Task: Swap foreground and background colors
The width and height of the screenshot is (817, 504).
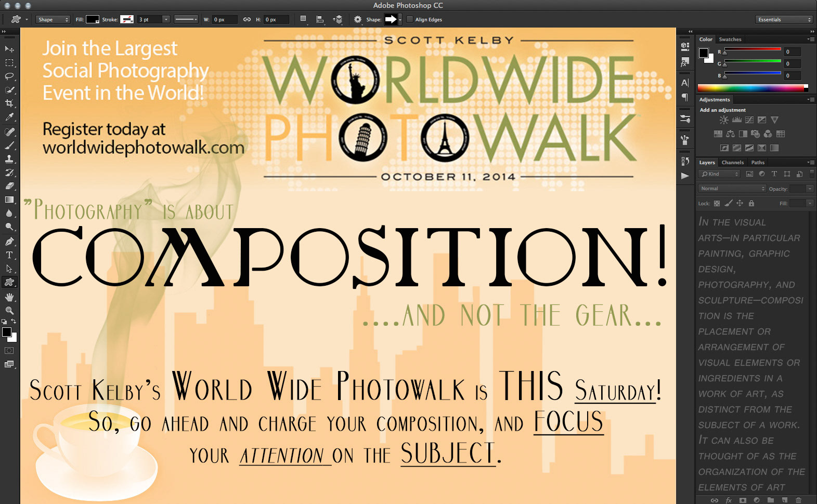Action: pos(14,322)
